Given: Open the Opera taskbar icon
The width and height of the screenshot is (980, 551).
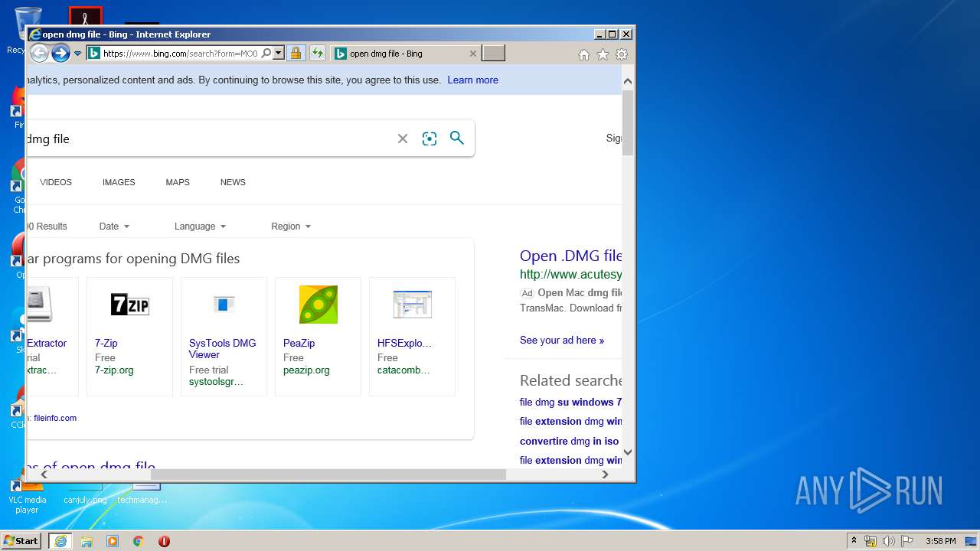Looking at the screenshot, I should coord(164,541).
